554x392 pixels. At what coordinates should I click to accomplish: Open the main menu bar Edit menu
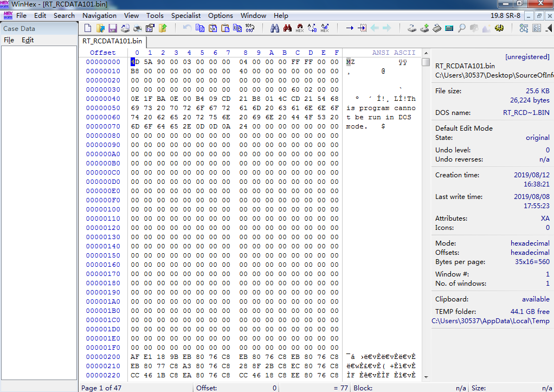(40, 16)
